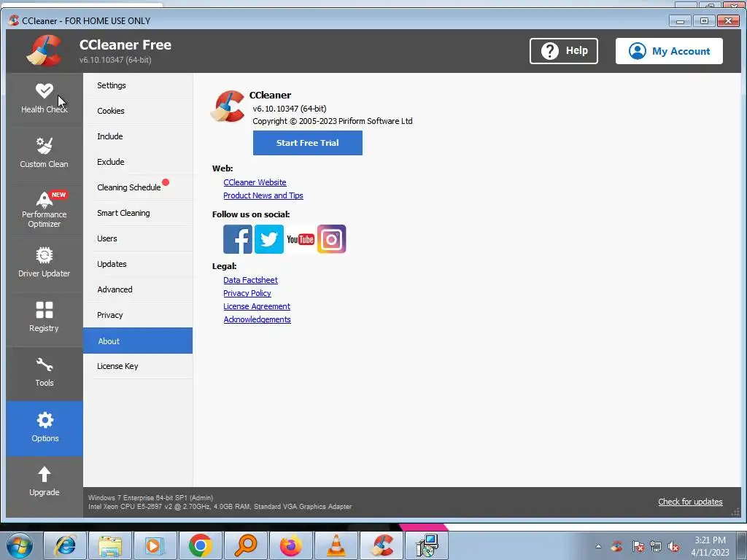Image resolution: width=747 pixels, height=560 pixels.
Task: Click the CCleaner logo in the About panel
Action: coord(228,106)
